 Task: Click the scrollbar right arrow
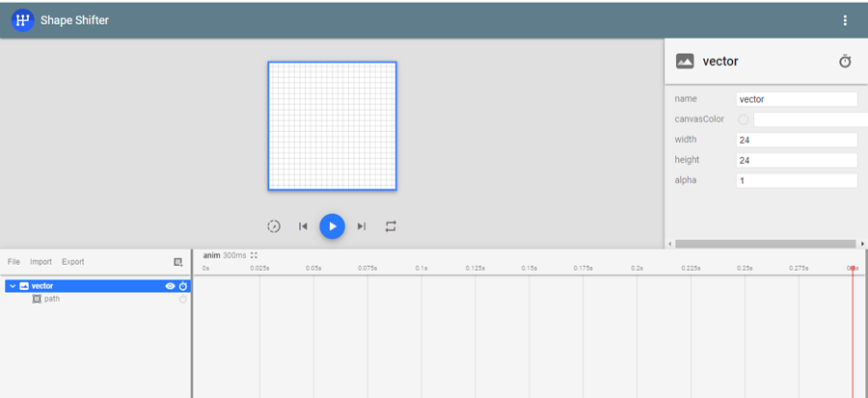pos(862,244)
